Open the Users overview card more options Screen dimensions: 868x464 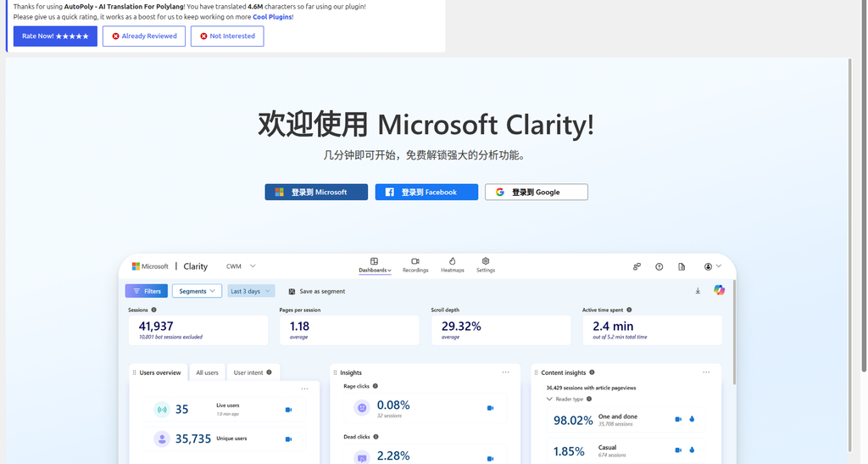[x=304, y=389]
